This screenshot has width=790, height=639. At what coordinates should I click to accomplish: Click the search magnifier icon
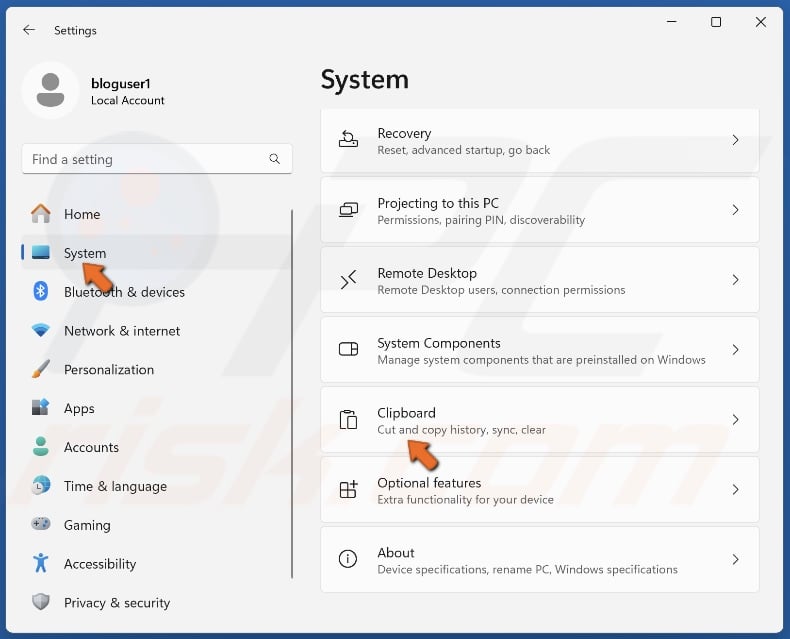pyautogui.click(x=275, y=159)
